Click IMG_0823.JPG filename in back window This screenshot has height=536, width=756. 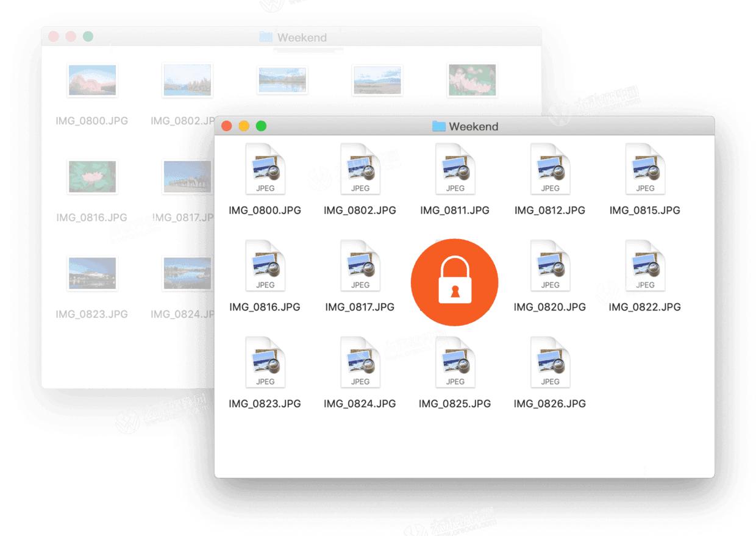92,314
